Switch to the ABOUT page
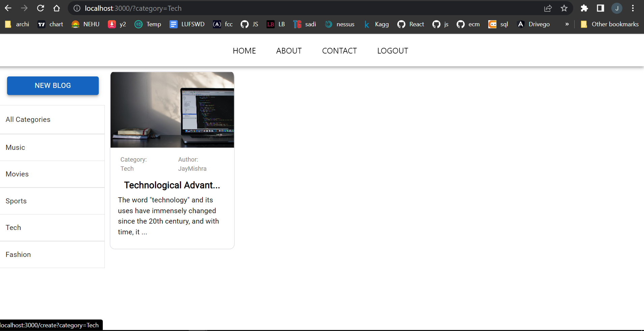 point(289,51)
